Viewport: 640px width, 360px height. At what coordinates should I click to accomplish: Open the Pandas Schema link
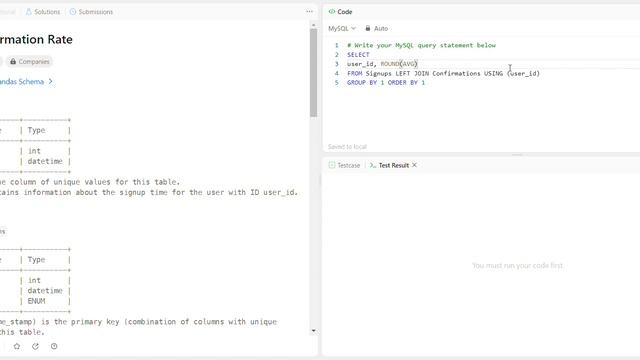tap(22, 82)
